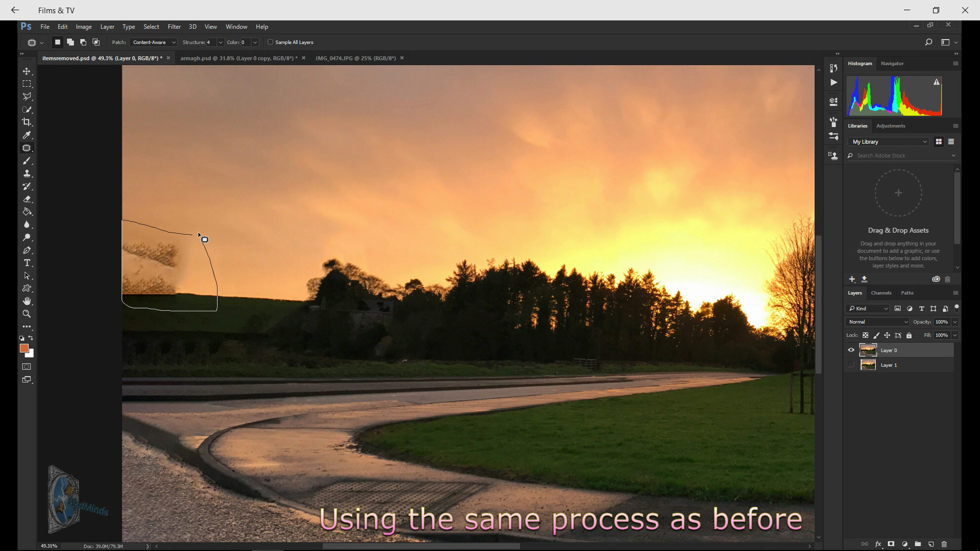Click the foreground color swatch
This screenshot has height=551, width=980.
click(x=23, y=348)
